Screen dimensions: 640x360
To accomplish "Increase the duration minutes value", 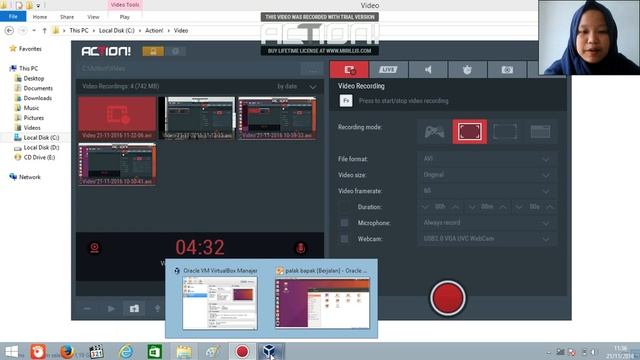I will coord(503,207).
